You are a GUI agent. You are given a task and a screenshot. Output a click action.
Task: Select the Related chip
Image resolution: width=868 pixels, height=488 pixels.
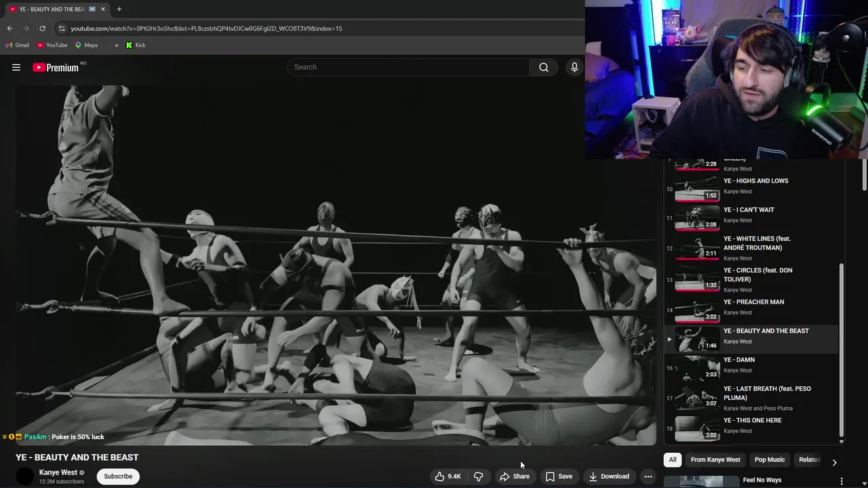tap(808, 460)
